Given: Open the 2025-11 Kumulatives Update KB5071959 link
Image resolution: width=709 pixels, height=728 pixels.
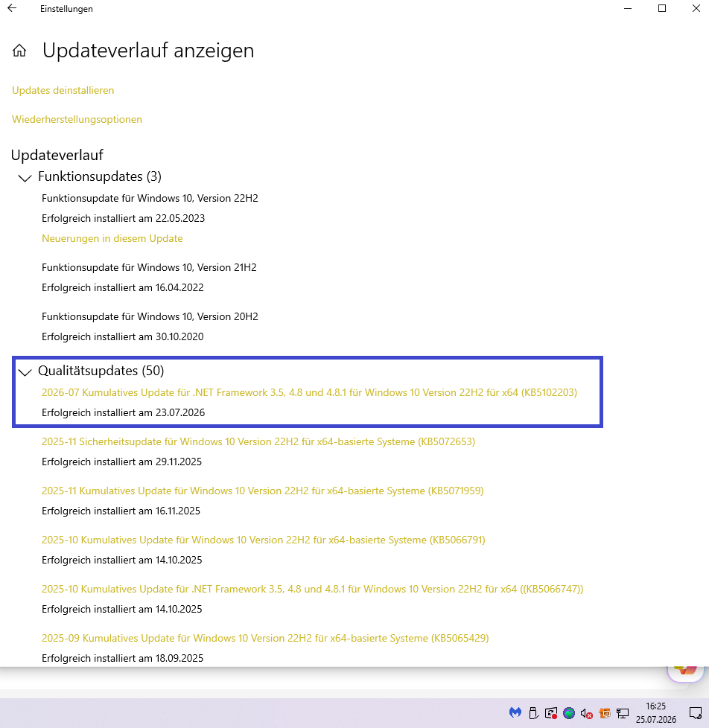Looking at the screenshot, I should click(x=262, y=491).
